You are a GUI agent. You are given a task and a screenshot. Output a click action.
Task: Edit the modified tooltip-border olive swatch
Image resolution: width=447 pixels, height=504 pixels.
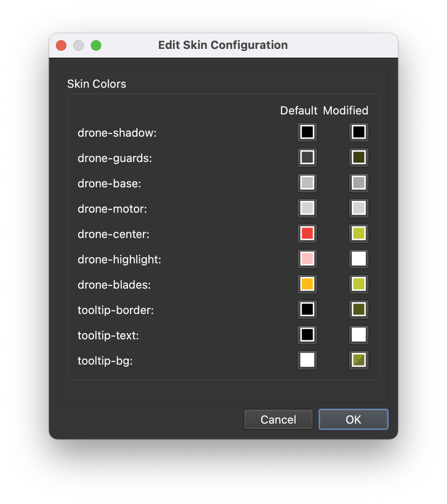358,309
